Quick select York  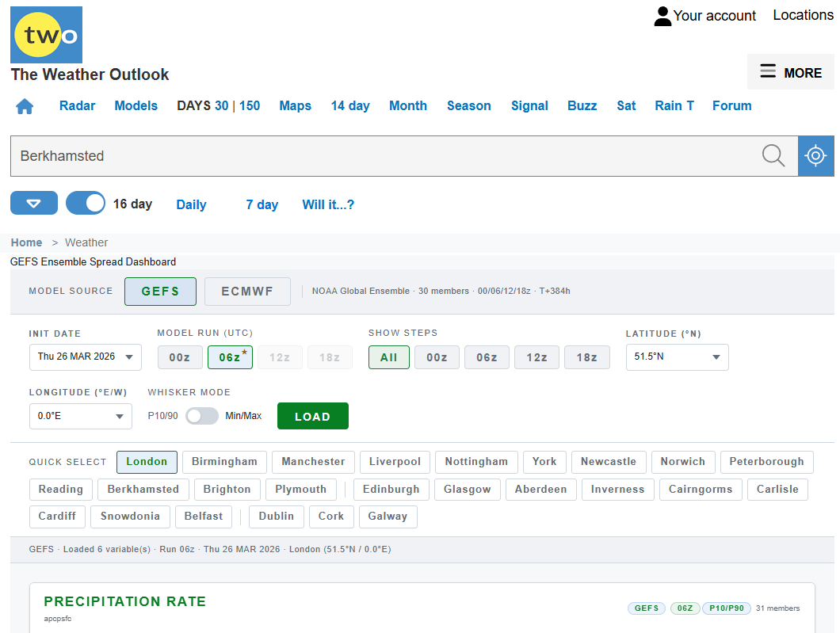click(x=544, y=462)
